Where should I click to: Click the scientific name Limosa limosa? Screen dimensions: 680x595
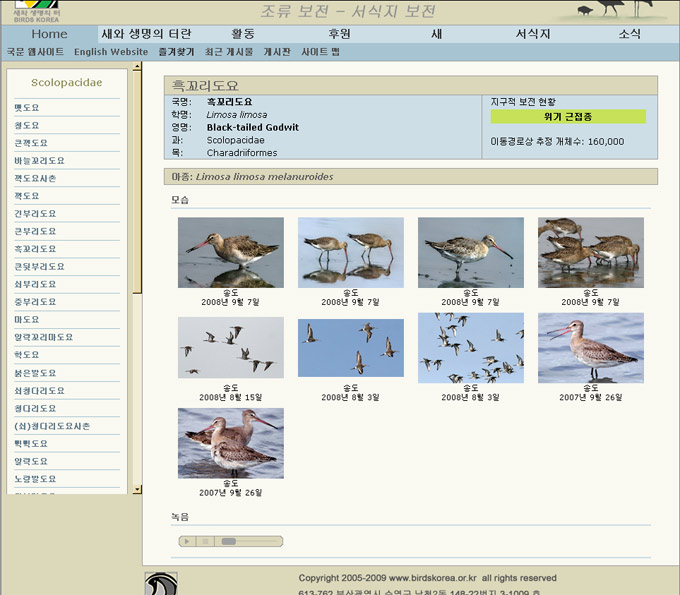pyautogui.click(x=237, y=115)
